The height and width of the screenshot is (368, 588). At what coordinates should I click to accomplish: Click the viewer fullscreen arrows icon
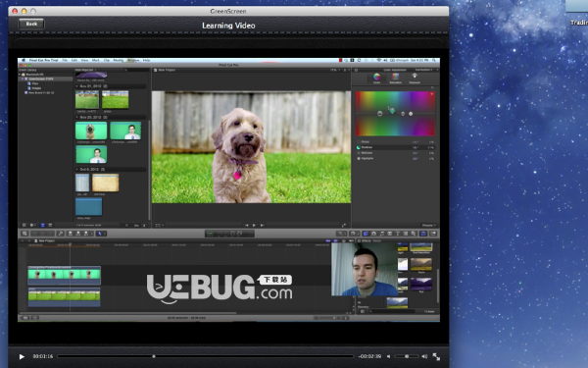pyautogui.click(x=344, y=226)
